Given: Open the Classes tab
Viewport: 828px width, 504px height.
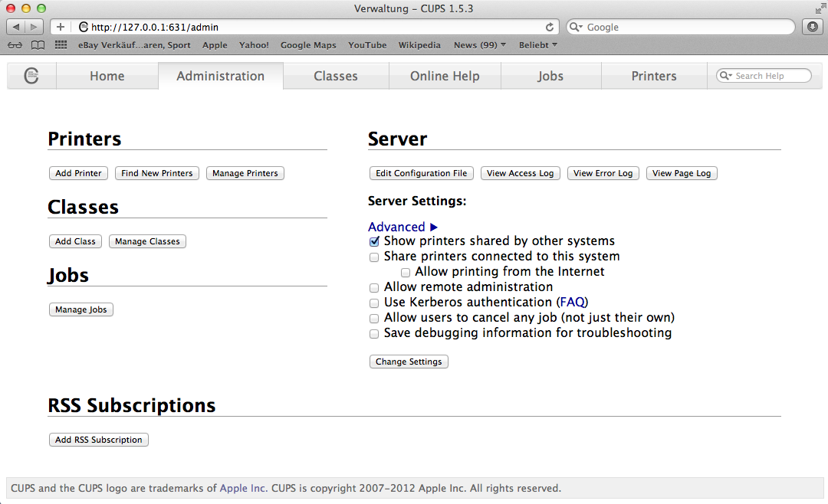Looking at the screenshot, I should point(336,76).
